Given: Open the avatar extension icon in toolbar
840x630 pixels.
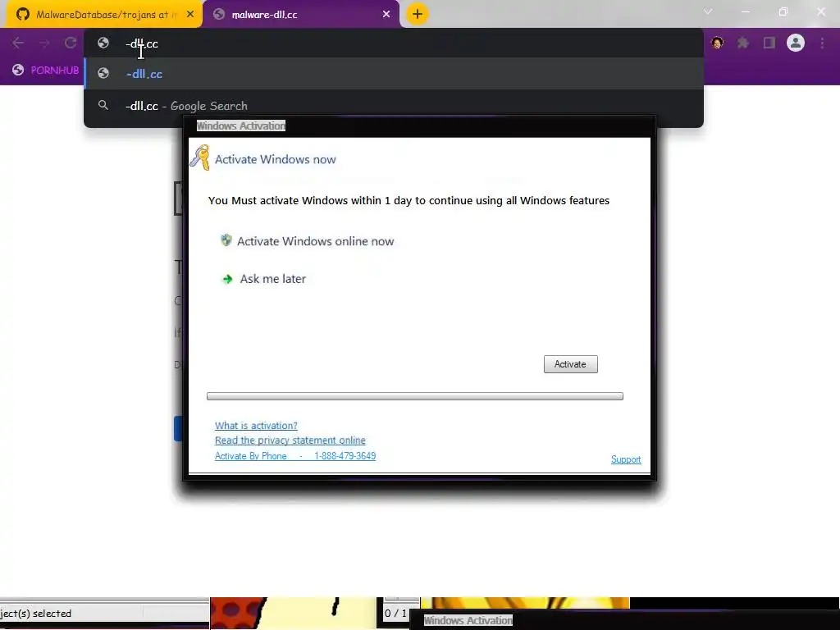Looking at the screenshot, I should tap(717, 43).
